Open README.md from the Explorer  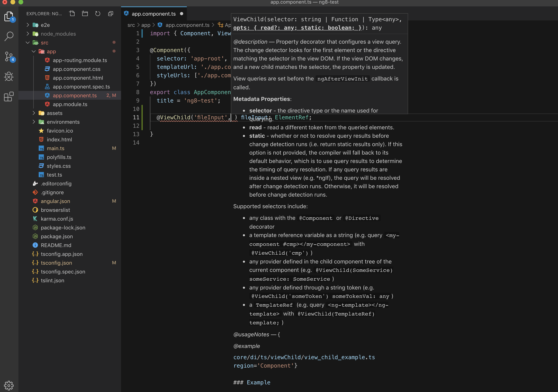click(x=56, y=245)
